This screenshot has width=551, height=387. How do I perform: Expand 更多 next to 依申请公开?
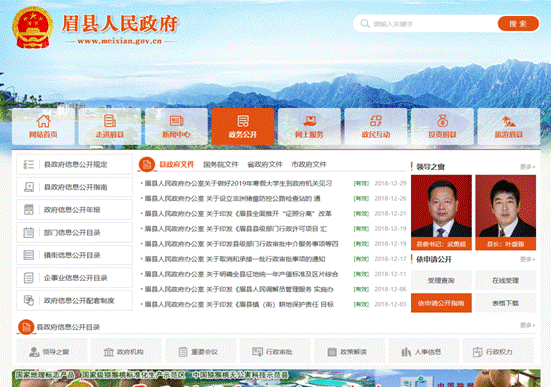click(x=527, y=259)
